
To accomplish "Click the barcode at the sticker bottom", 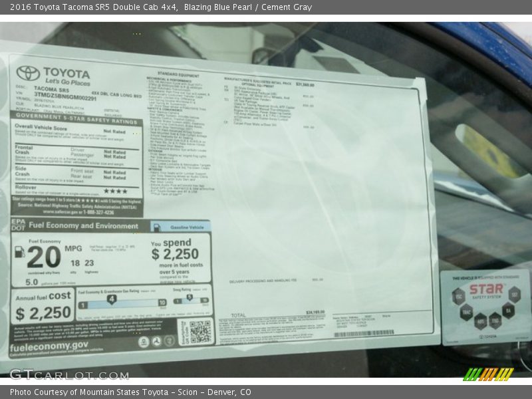I will (364, 334).
